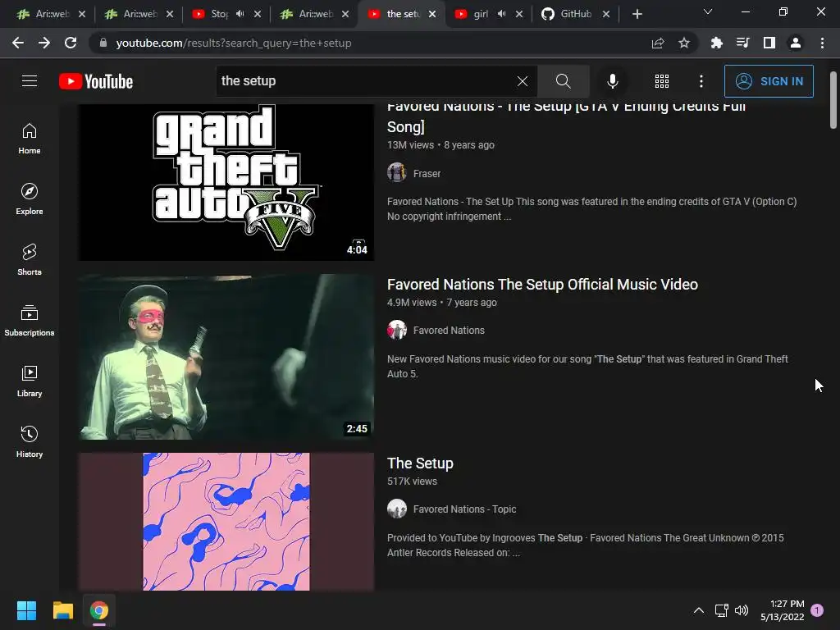Open Chrome media controls icon

click(743, 43)
